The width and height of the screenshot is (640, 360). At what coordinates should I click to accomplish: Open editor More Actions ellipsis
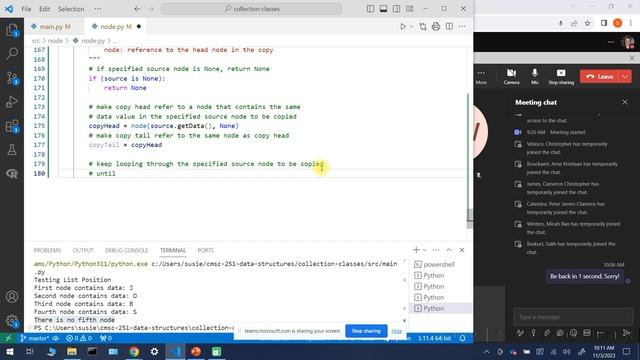pyautogui.click(x=462, y=27)
